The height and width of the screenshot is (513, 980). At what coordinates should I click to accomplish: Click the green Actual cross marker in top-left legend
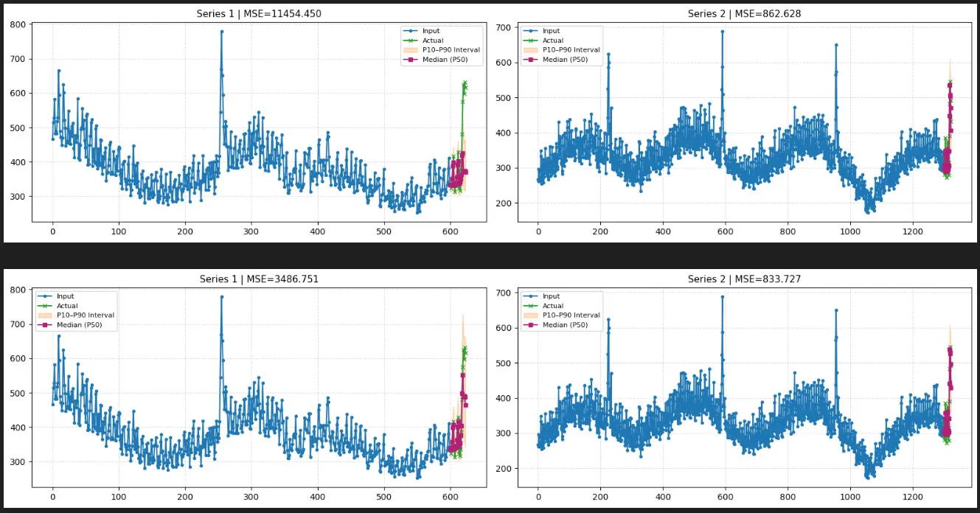coord(411,41)
